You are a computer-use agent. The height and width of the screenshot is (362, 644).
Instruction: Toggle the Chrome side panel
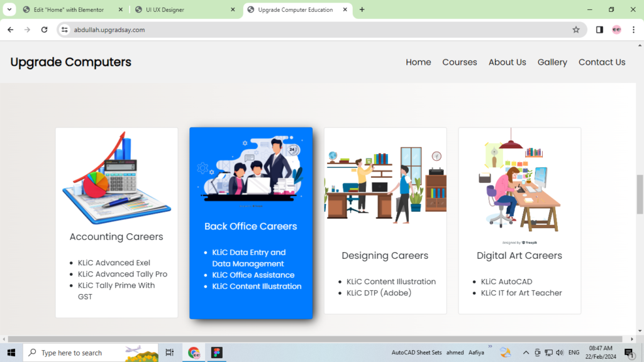599,30
